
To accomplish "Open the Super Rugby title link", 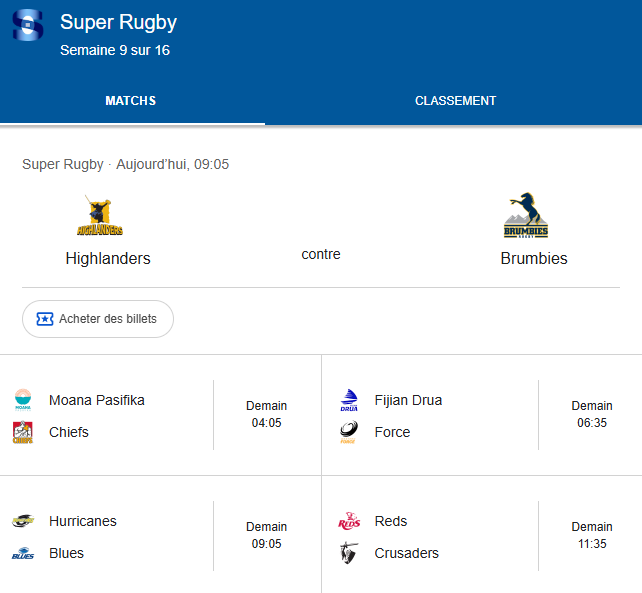I will 118,23.
